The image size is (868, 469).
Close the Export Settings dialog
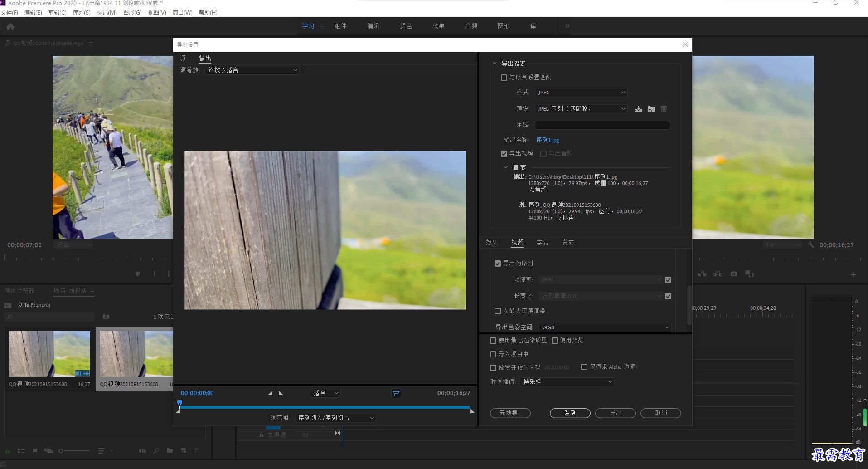click(685, 44)
